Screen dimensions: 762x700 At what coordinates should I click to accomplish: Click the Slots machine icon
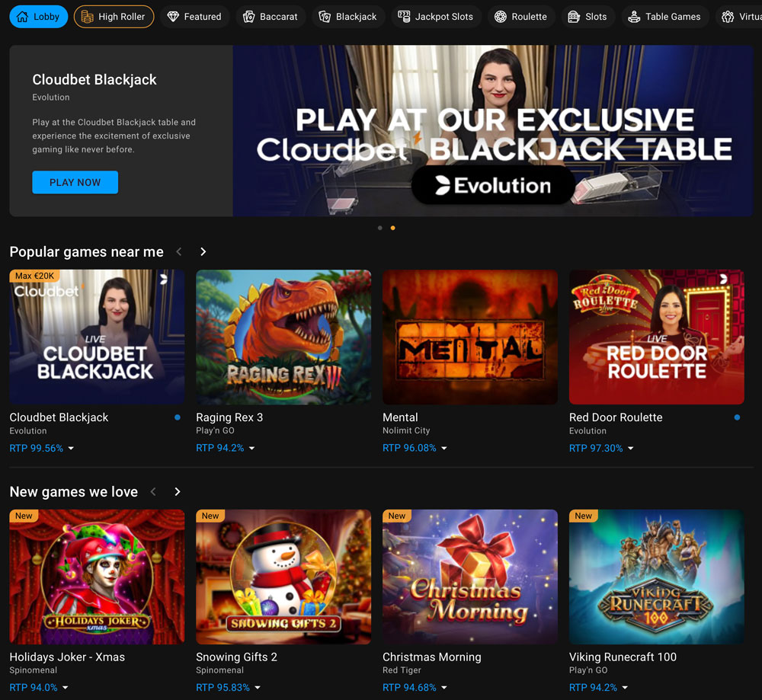pos(574,17)
